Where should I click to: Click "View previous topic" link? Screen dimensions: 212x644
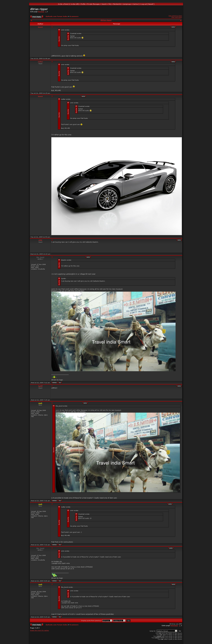(175, 16)
